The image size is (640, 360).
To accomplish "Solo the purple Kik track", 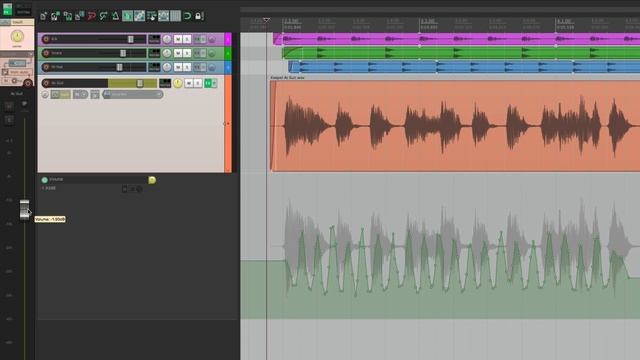I will (187, 39).
